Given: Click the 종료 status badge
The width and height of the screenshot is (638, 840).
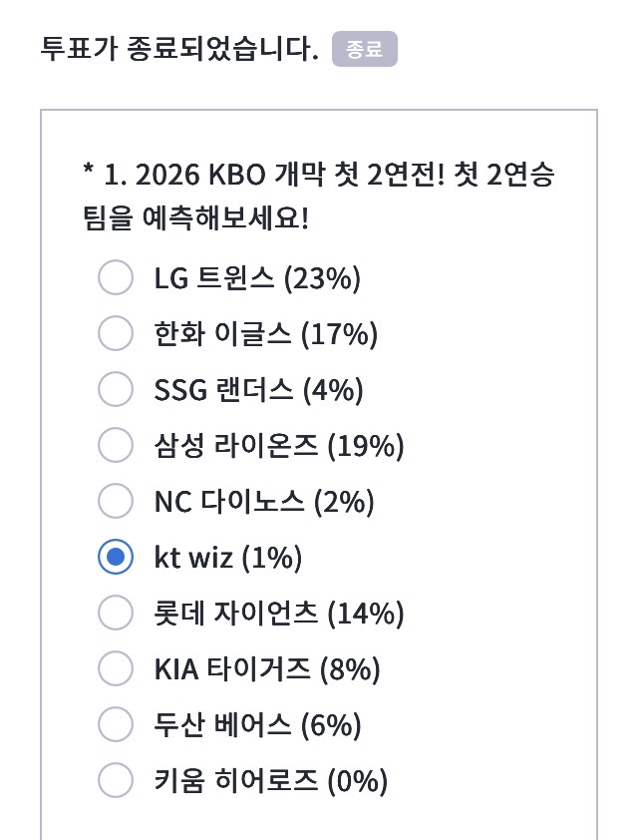Looking at the screenshot, I should click(365, 49).
